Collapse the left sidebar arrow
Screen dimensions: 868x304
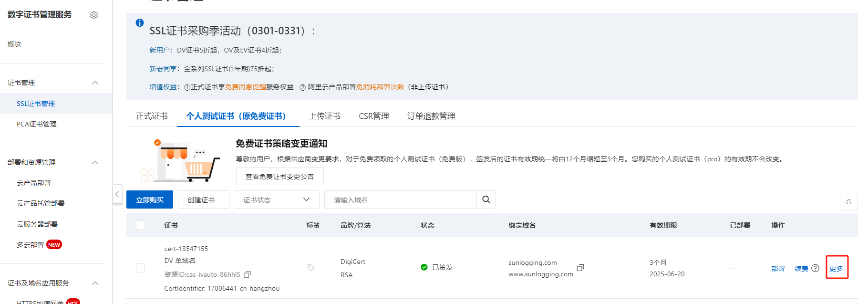pos(117,194)
